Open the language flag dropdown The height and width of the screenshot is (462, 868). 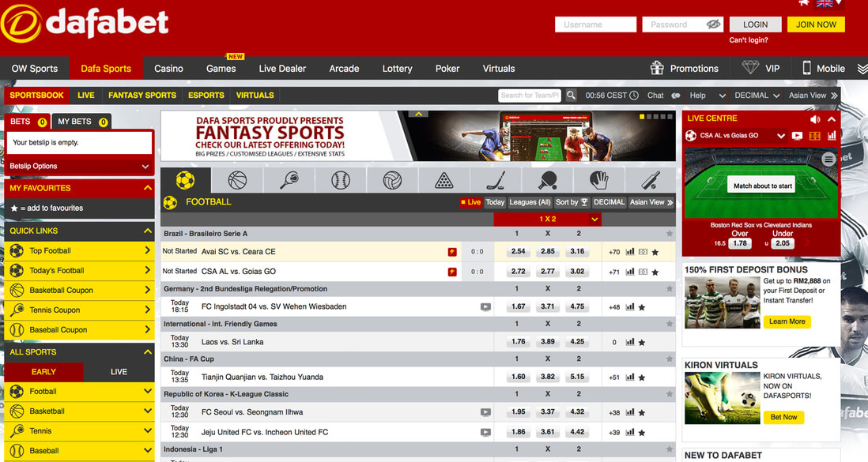click(x=828, y=3)
